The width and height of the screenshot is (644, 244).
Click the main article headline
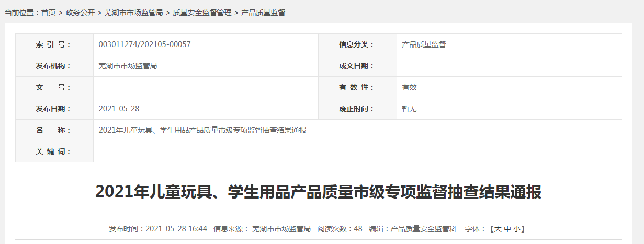point(318,192)
